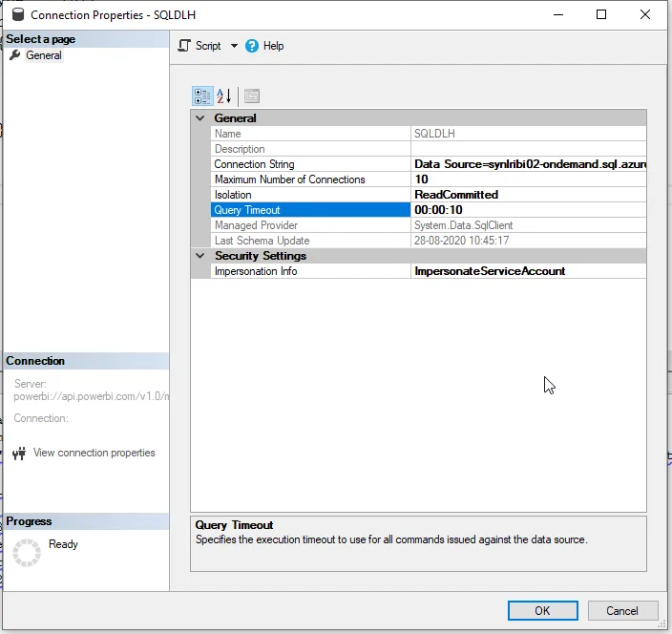Click the Script icon in toolbar

185,46
